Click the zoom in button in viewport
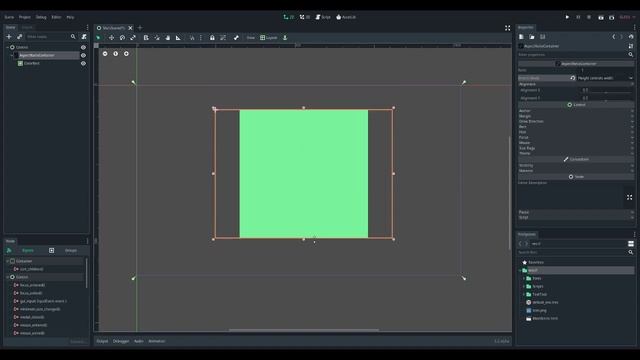Viewport: 640px width, 360px height. (126, 53)
